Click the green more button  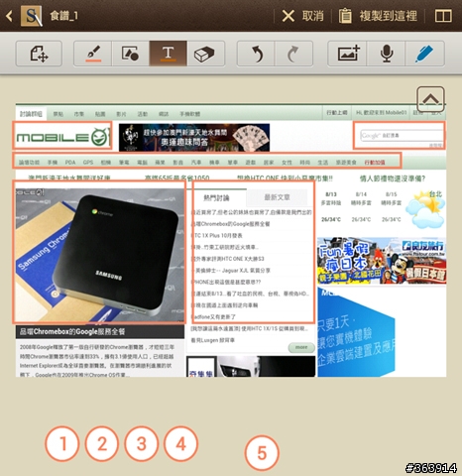tap(301, 347)
